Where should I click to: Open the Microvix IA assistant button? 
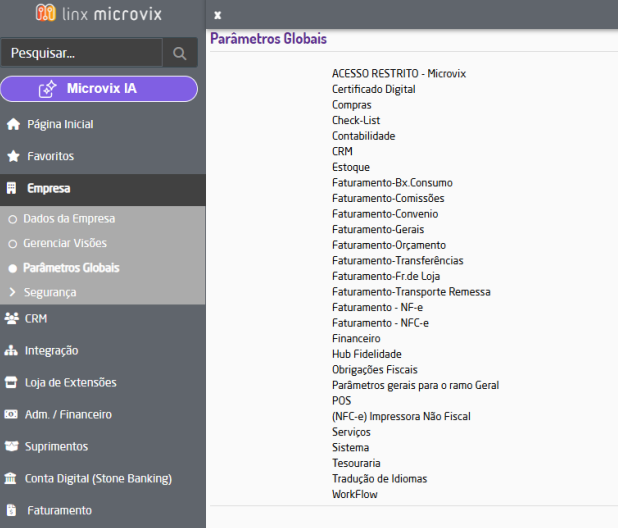click(99, 89)
